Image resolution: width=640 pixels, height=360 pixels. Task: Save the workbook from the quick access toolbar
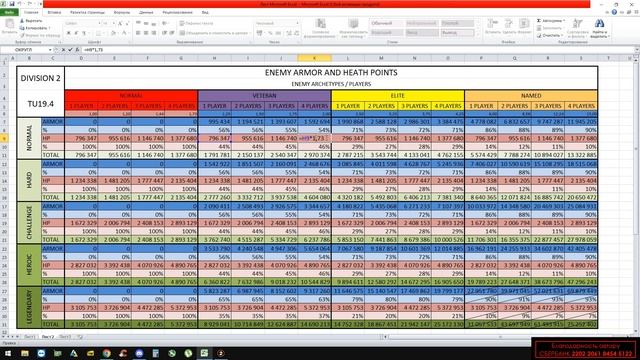11,4
